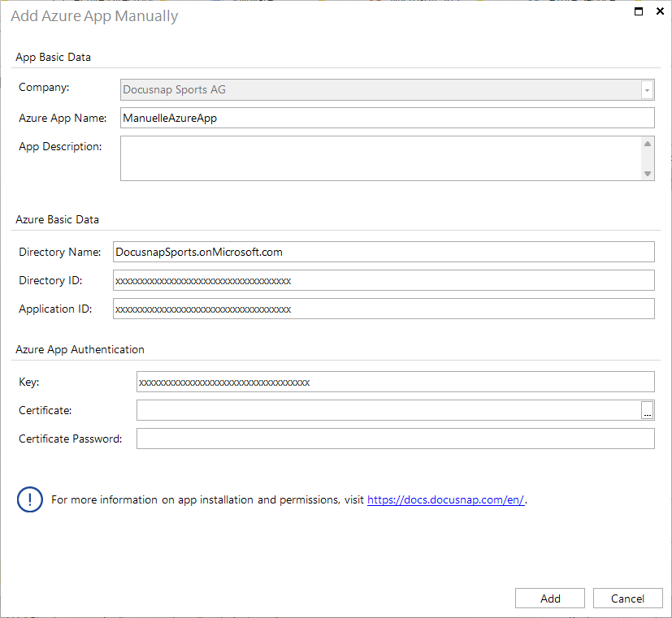Click the Application ID label
This screenshot has width=672, height=618.
coord(55,309)
